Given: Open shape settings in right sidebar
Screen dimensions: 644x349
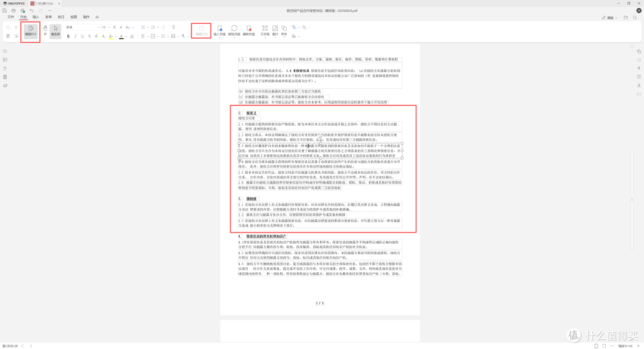Looking at the screenshot, I should [639, 51].
